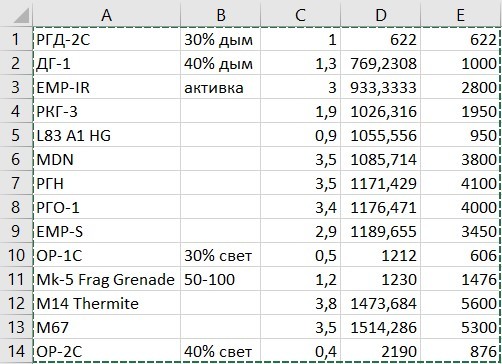Click cell with value 769,2308
This screenshot has width=502, height=364.
tap(380, 63)
